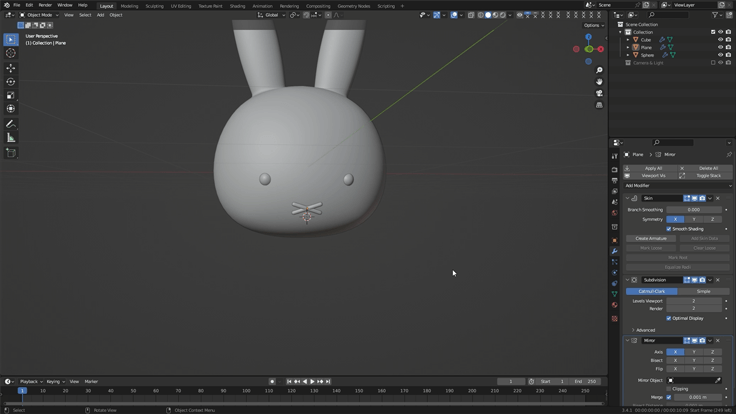Hide Plane in viewport via eye icon
The image size is (736, 414).
point(721,47)
